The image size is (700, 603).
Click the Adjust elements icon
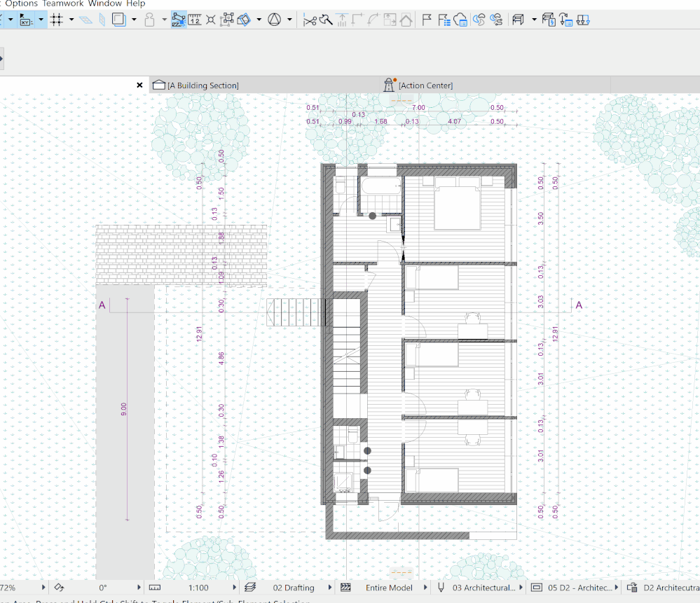(x=342, y=20)
